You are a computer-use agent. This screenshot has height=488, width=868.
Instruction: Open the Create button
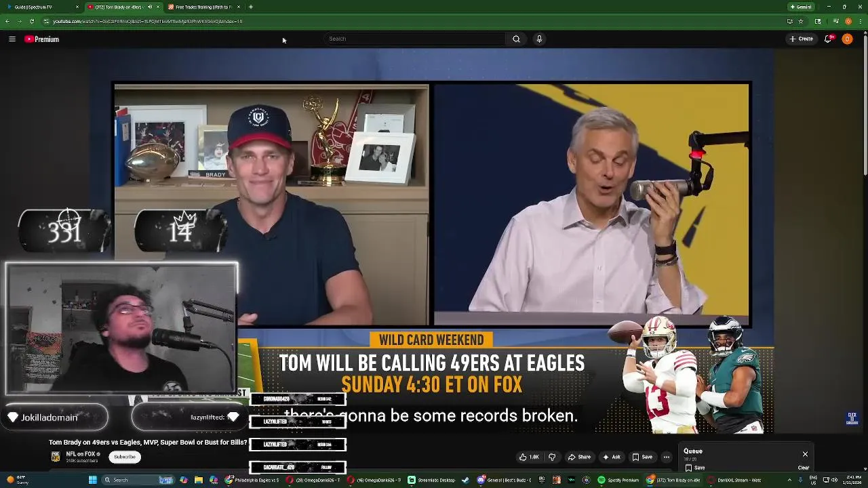[x=802, y=39]
